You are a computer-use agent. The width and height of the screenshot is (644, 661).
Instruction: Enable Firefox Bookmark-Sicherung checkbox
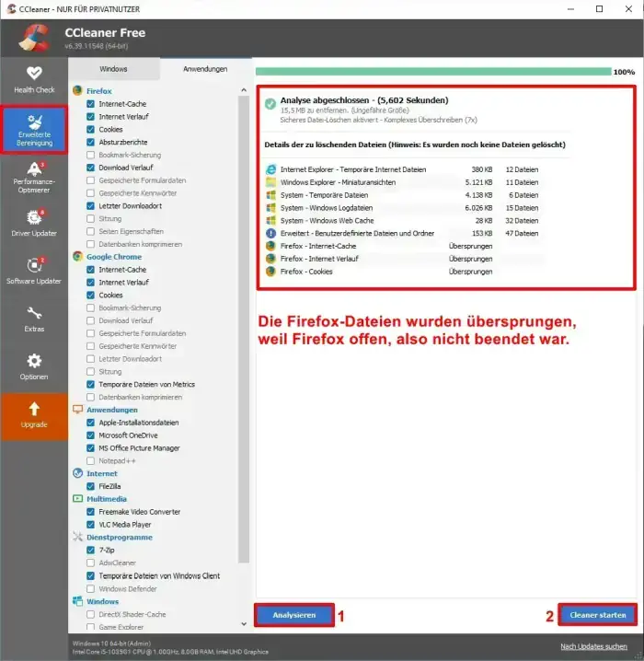coord(90,155)
